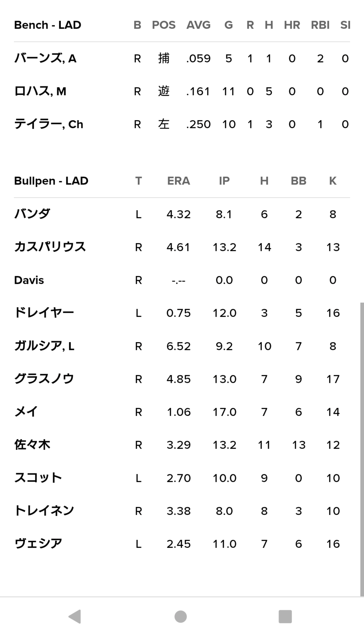Select bullpen pitcher カスパリウス
This screenshot has width=364, height=638.
[50, 247]
